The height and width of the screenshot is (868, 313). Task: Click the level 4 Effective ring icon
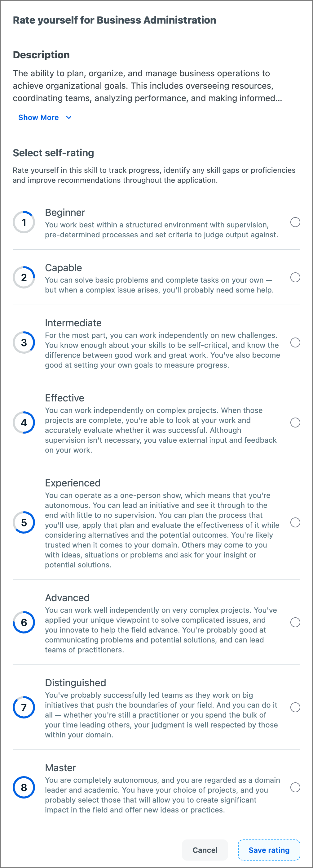coord(24,423)
